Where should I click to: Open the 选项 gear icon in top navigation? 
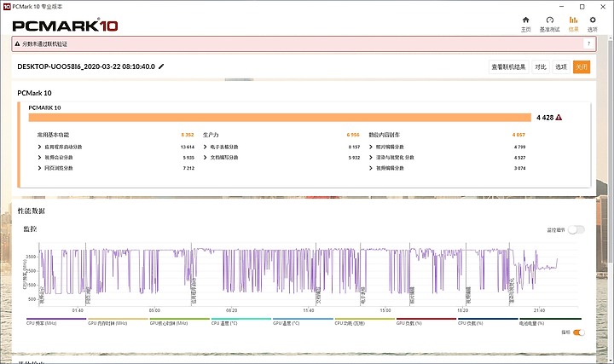coord(593,20)
